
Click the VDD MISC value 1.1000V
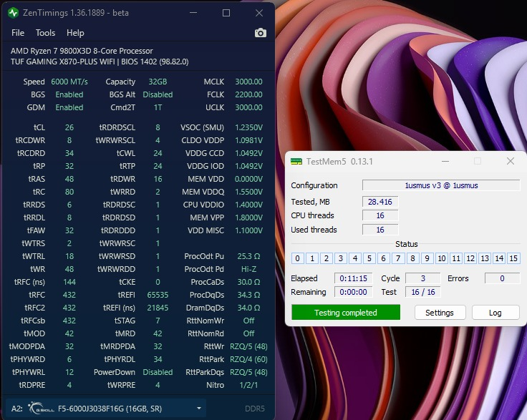pos(248,230)
